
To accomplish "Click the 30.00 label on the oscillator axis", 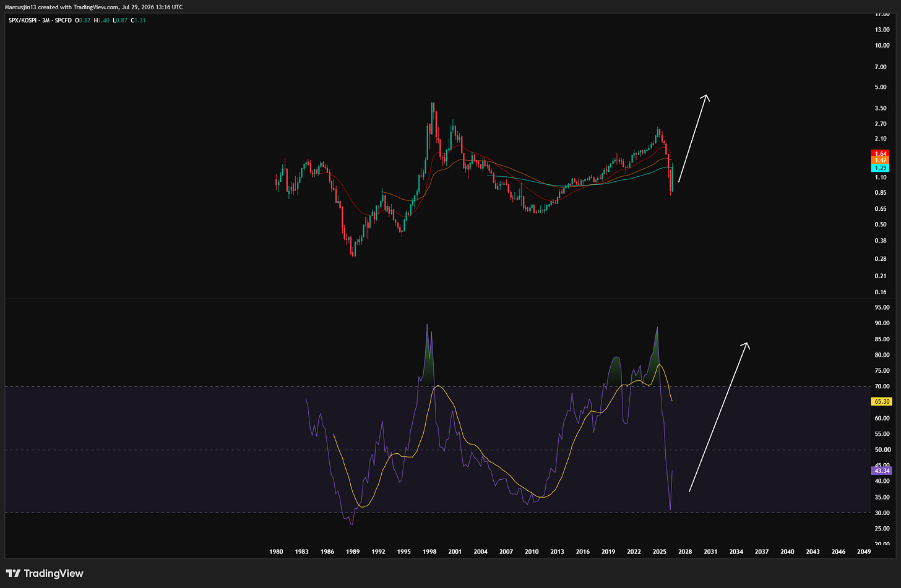I will (x=882, y=513).
